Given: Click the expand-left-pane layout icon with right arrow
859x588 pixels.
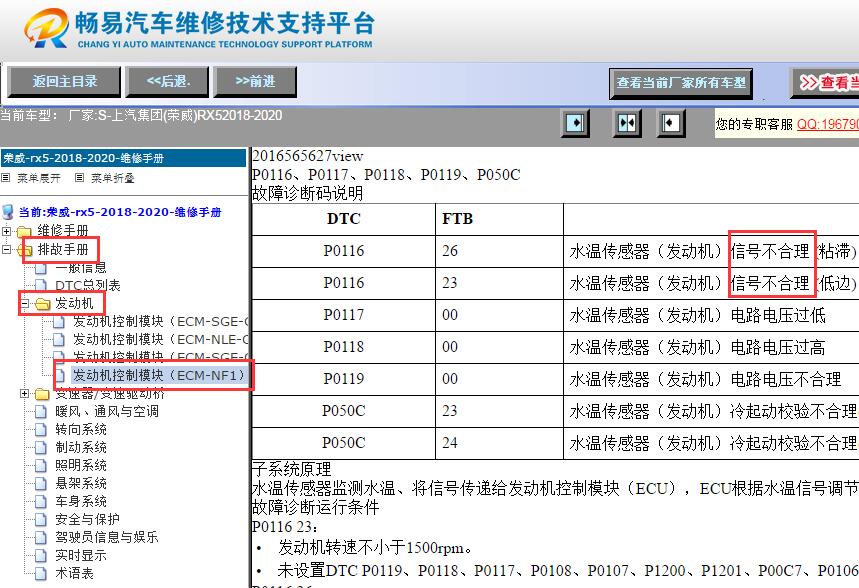Looking at the screenshot, I should (575, 123).
